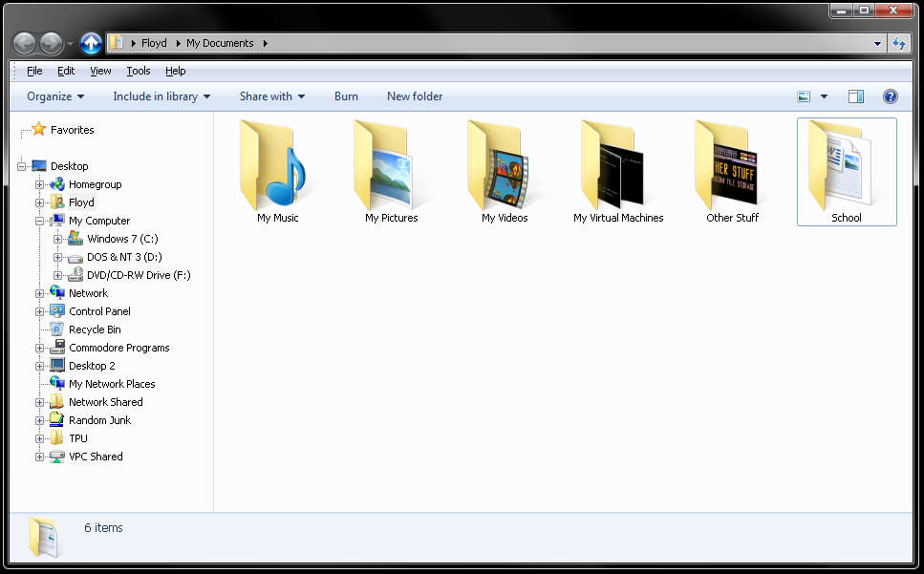Screen dimensions: 924x574
Task: Open the My Virtual Machines folder
Action: pyautogui.click(x=618, y=172)
